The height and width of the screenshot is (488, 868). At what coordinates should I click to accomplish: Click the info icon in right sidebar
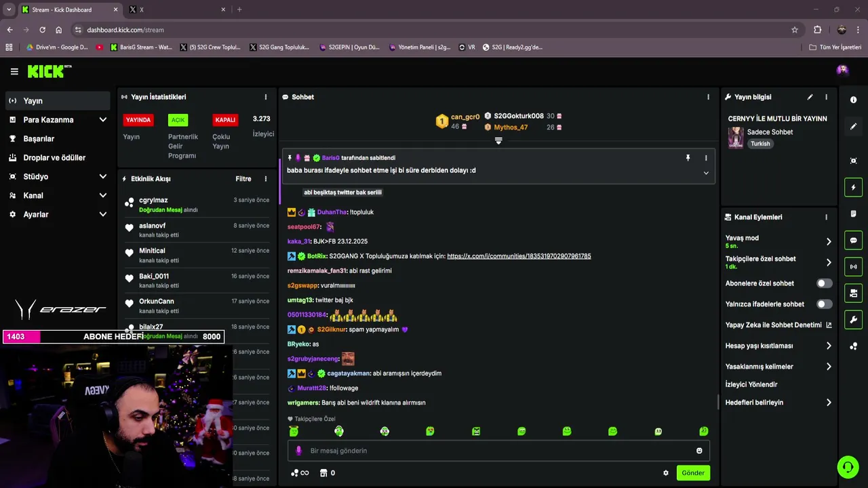(853, 100)
